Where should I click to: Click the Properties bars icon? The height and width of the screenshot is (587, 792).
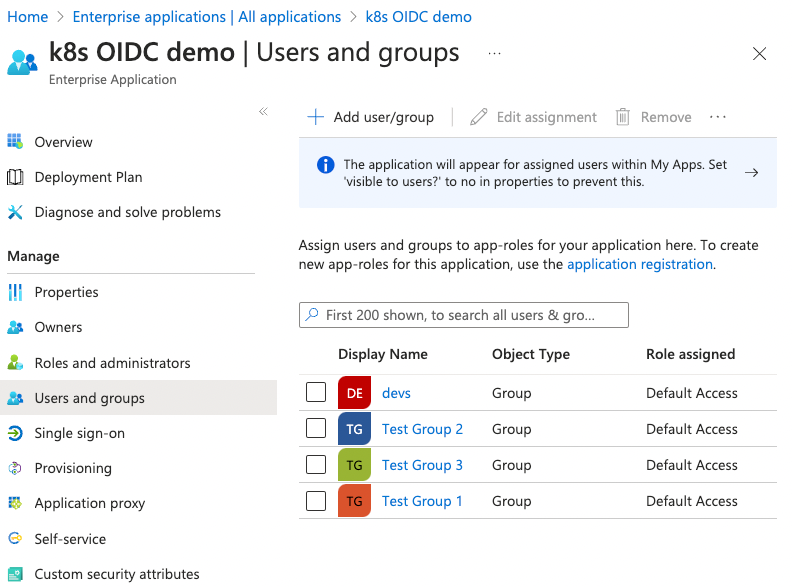click(15, 292)
